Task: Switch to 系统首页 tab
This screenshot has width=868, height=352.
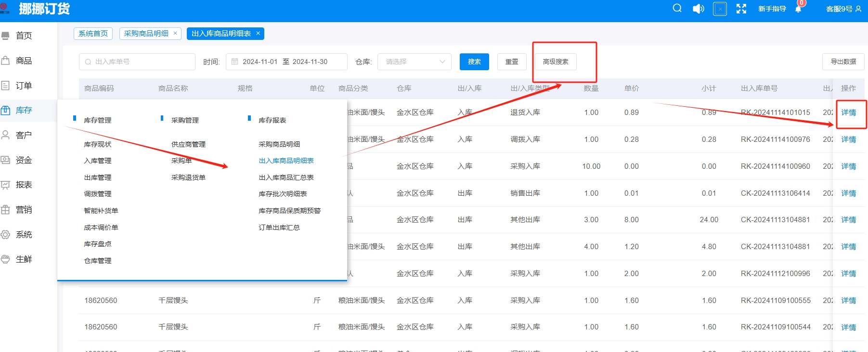Action: tap(93, 34)
